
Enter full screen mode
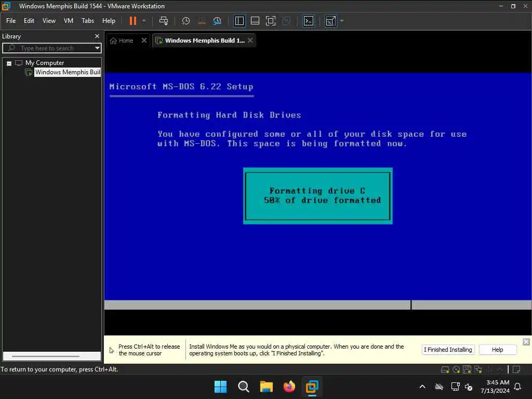click(270, 21)
